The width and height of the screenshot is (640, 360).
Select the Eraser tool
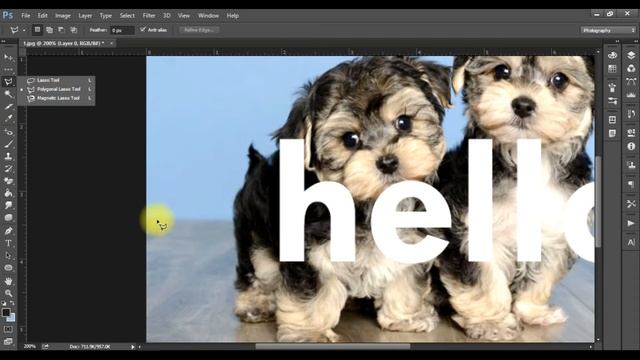(x=8, y=181)
